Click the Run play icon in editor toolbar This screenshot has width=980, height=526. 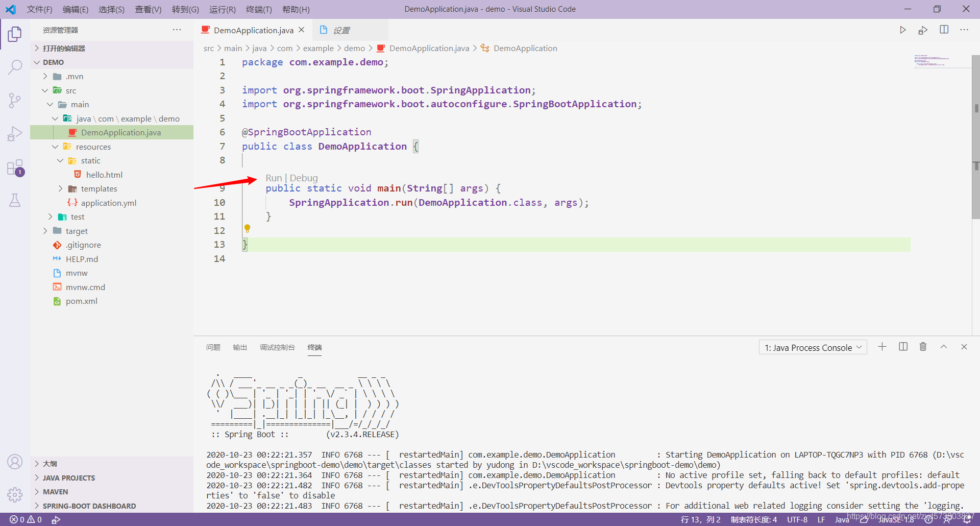tap(902, 30)
